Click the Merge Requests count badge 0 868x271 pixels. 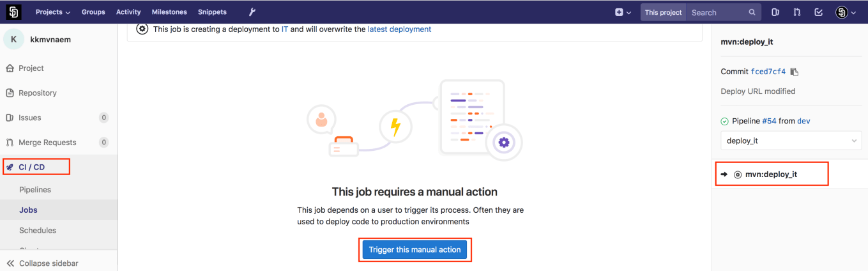[x=103, y=143]
